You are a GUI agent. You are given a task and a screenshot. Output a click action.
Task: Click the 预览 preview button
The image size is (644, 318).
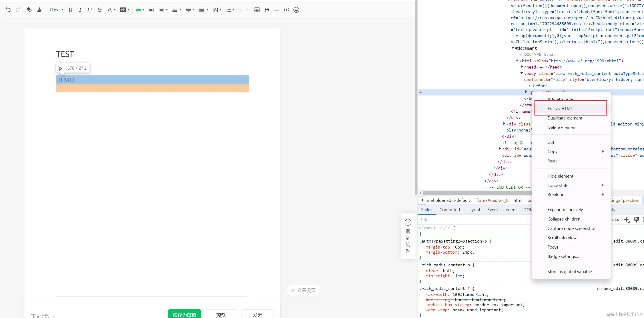pyautogui.click(x=221, y=314)
